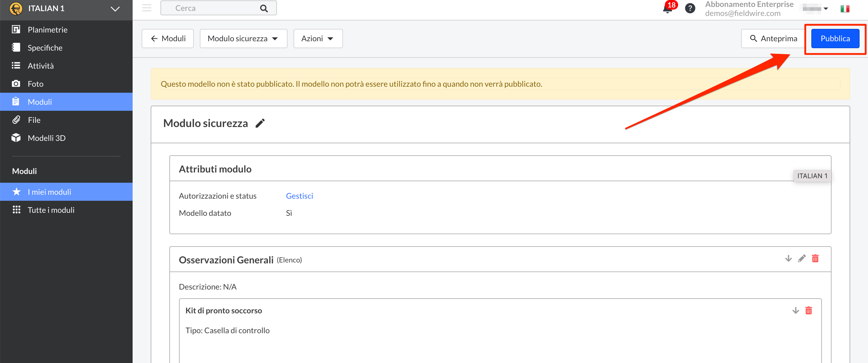Image resolution: width=868 pixels, height=363 pixels.
Task: Go back with the Moduli button
Action: (168, 38)
